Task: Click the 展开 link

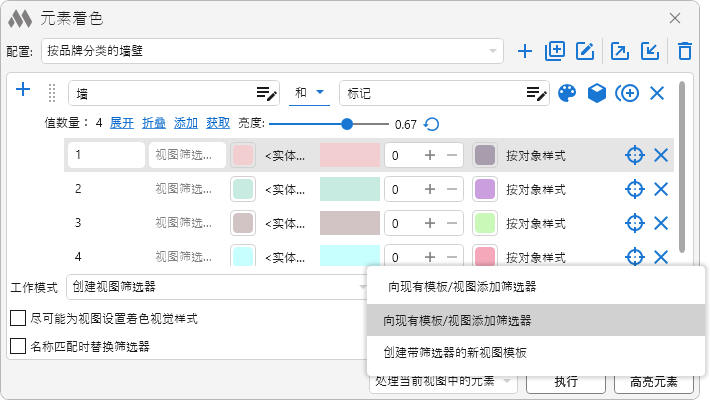Action: coord(121,124)
